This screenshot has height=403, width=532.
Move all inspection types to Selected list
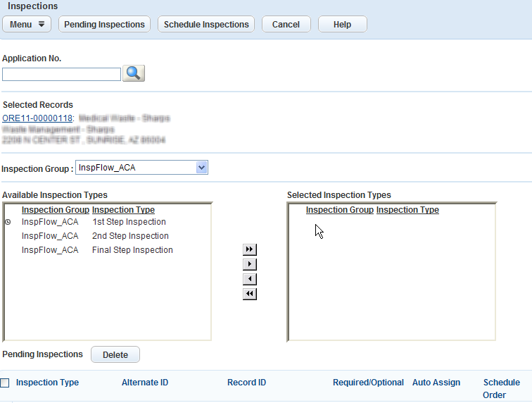click(x=249, y=249)
